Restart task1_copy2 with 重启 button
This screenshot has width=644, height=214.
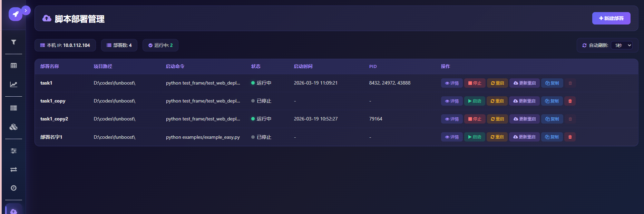497,119
